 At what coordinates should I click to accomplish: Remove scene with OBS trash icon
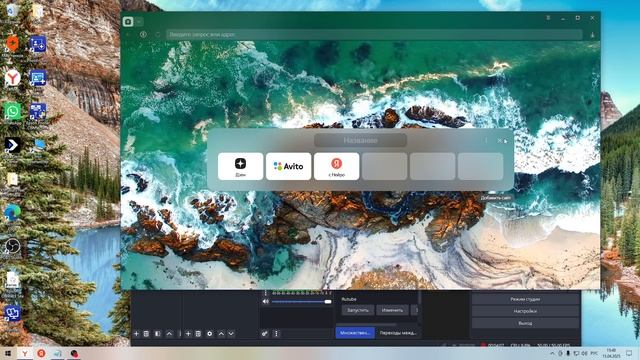(147, 333)
